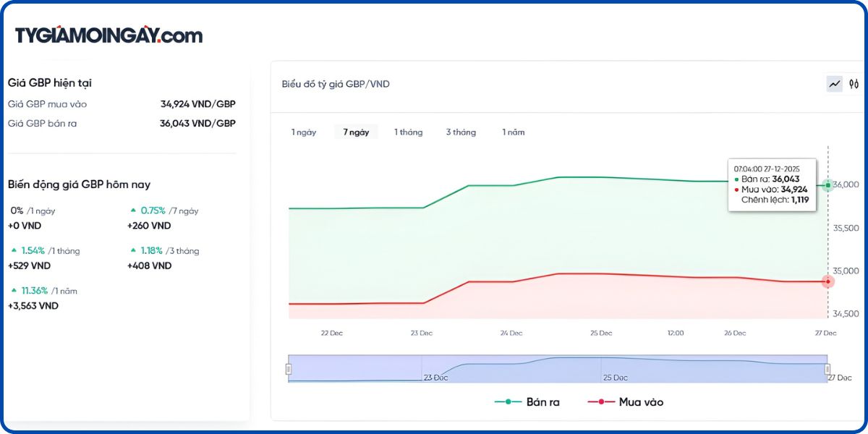Click red Mua vào endpoint marker
This screenshot has width=868, height=434.
click(x=827, y=281)
